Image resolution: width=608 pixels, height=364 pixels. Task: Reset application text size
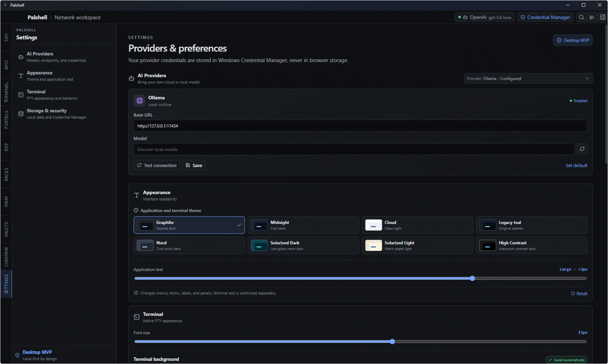[x=579, y=293]
